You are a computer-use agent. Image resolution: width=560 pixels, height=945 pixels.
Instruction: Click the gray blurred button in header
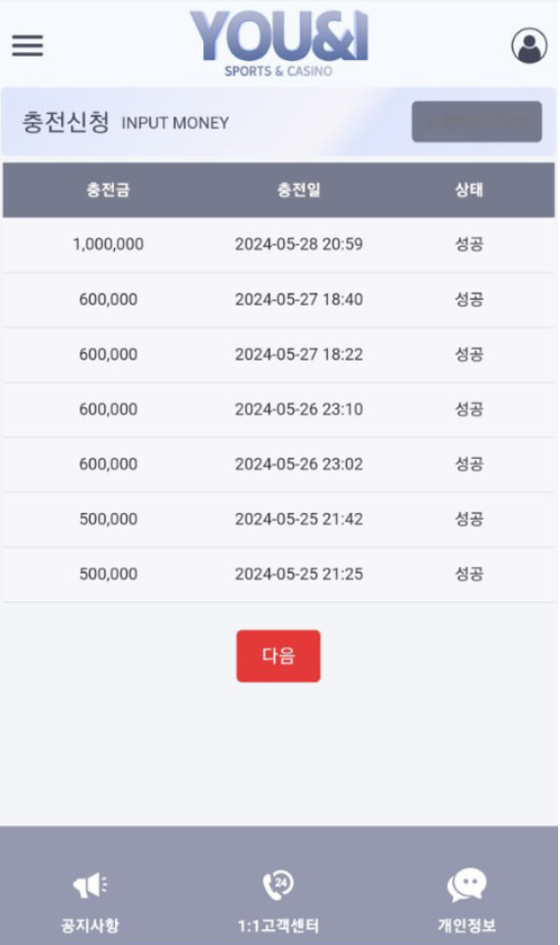476,122
